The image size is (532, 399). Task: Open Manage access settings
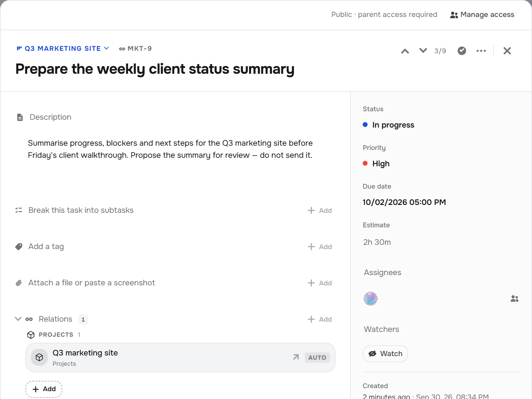(482, 15)
